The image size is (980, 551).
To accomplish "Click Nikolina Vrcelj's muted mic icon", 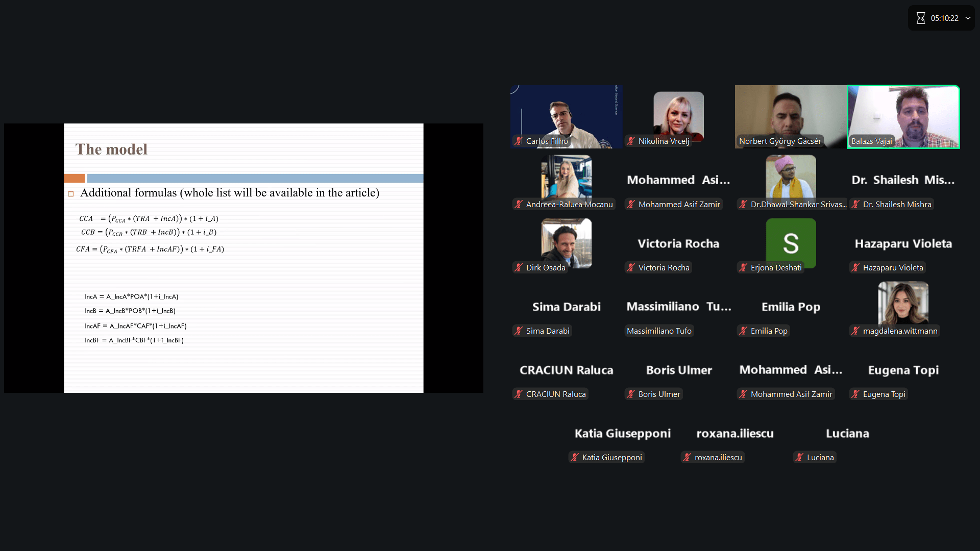I will coord(631,141).
